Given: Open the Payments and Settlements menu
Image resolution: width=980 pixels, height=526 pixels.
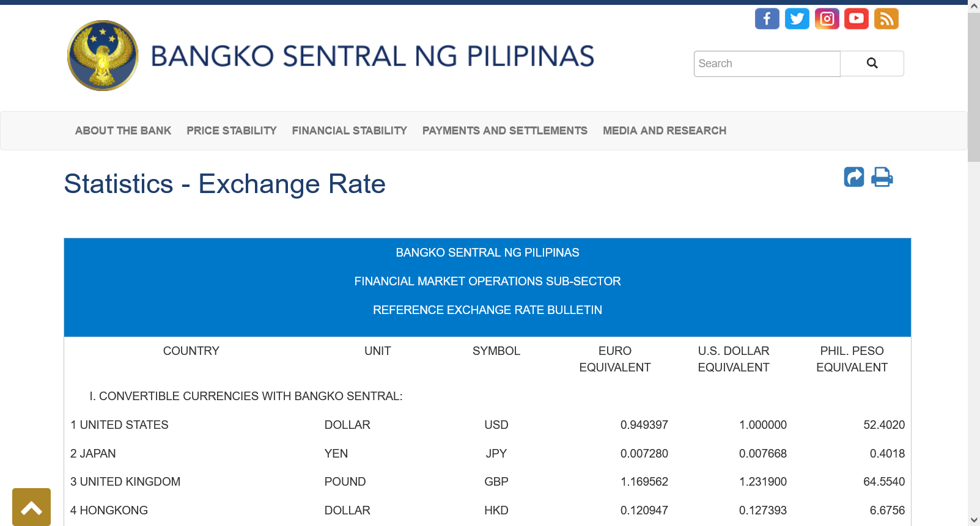Looking at the screenshot, I should 505,131.
